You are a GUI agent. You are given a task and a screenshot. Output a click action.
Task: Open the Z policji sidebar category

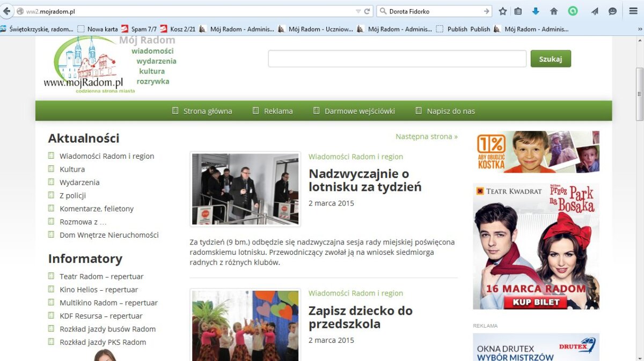coord(72,195)
